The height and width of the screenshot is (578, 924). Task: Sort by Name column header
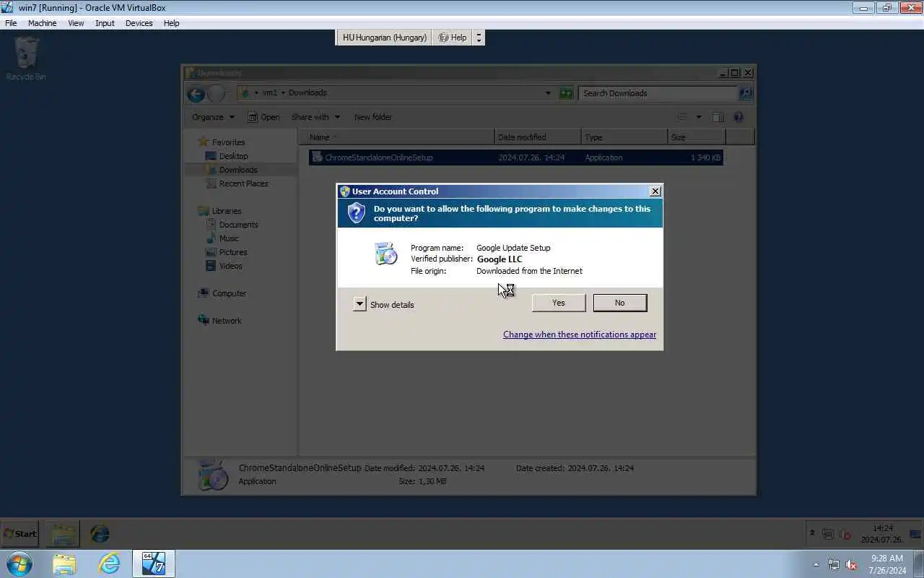(x=398, y=137)
